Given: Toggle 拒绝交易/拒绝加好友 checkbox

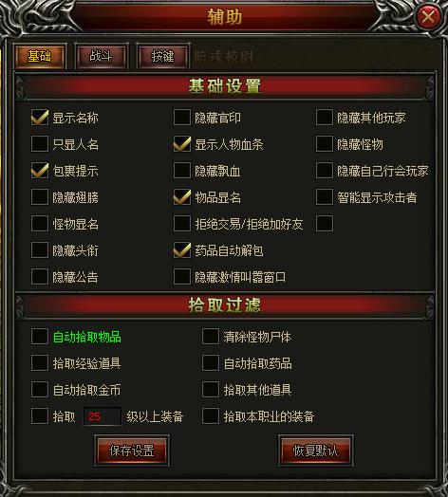Looking at the screenshot, I should point(182,224).
